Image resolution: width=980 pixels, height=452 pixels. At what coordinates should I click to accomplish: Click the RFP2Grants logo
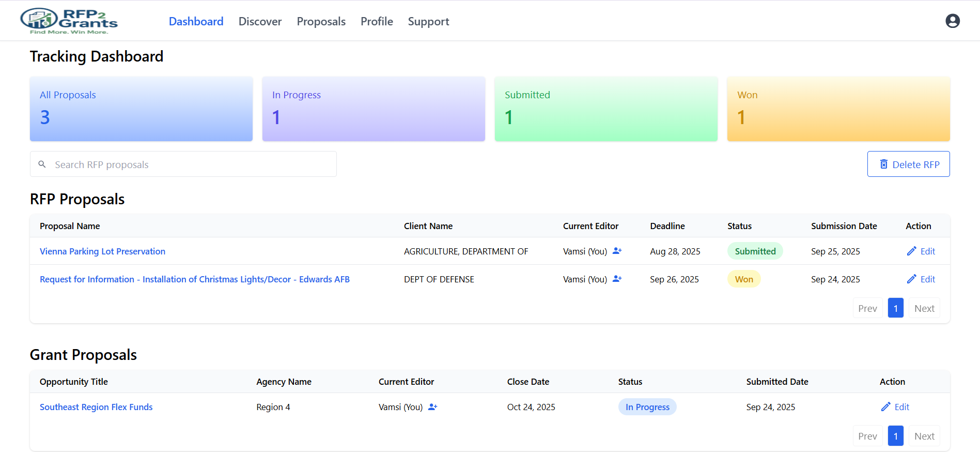(x=69, y=21)
